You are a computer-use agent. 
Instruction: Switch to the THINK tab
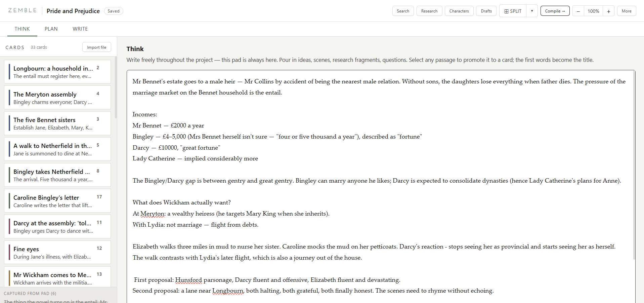tap(22, 29)
